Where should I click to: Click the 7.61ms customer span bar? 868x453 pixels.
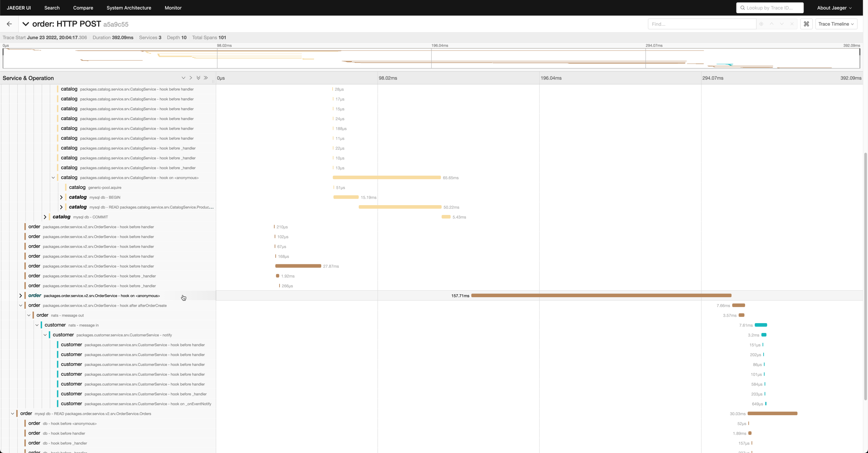pos(761,325)
